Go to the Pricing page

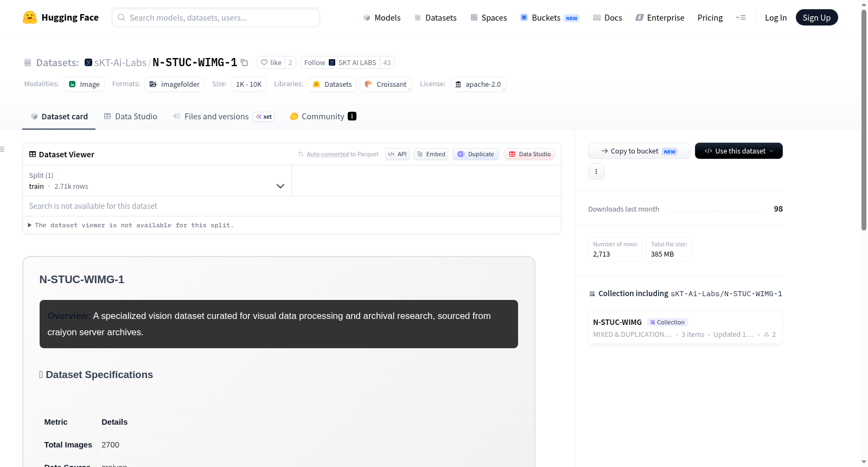coord(710,17)
